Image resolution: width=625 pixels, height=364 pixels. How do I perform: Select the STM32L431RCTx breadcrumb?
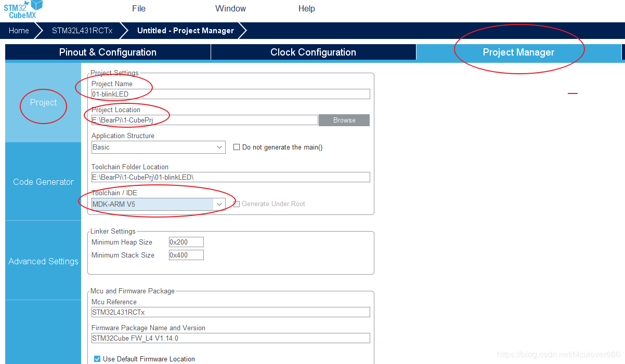point(82,31)
